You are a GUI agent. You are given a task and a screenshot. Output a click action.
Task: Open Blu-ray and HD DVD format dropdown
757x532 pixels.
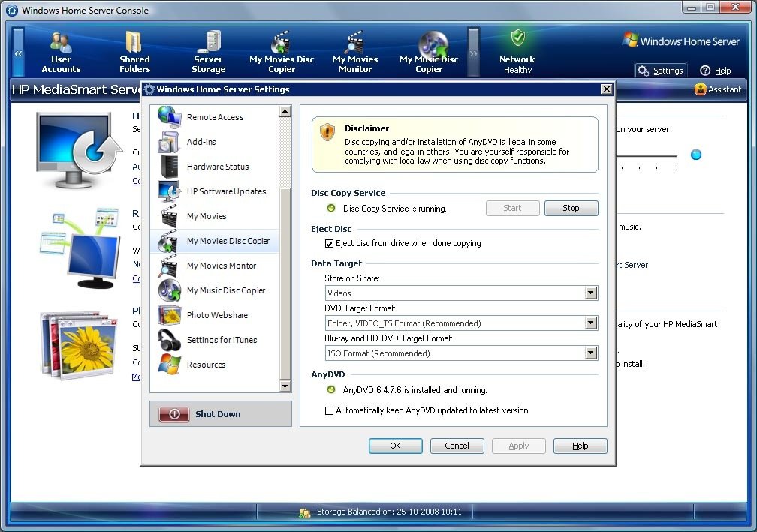click(590, 353)
